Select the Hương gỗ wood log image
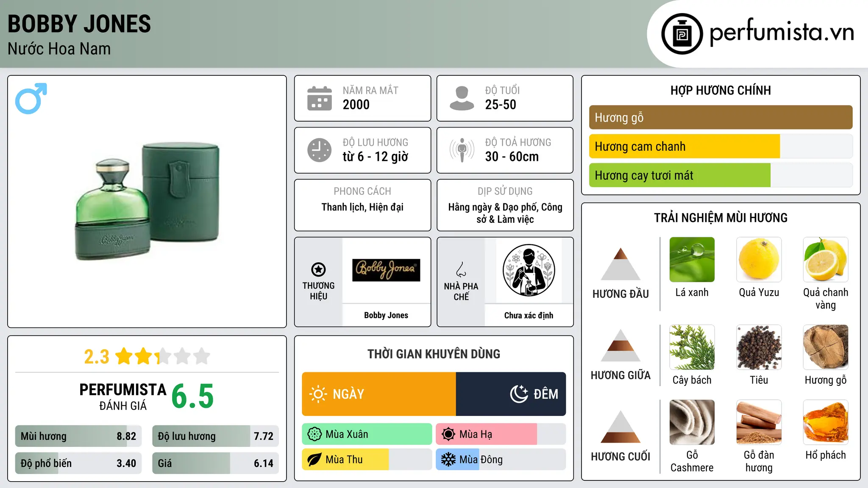 coord(826,347)
